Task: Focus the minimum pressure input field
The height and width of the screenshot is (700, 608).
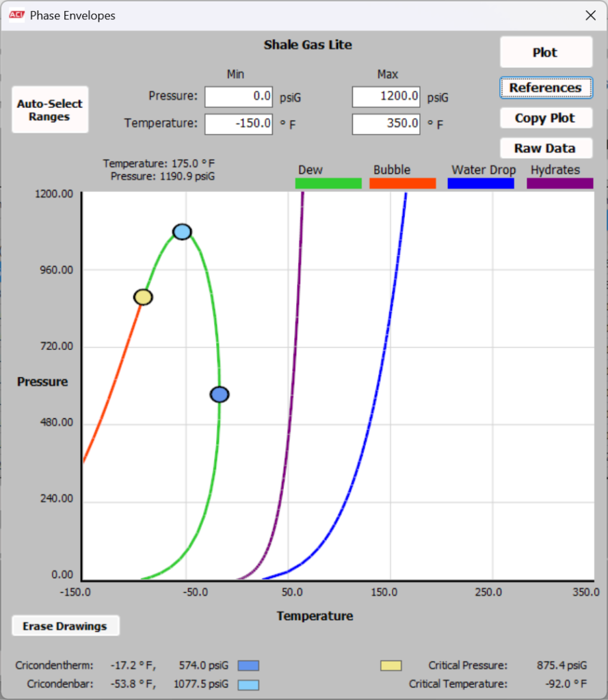Action: coord(239,97)
